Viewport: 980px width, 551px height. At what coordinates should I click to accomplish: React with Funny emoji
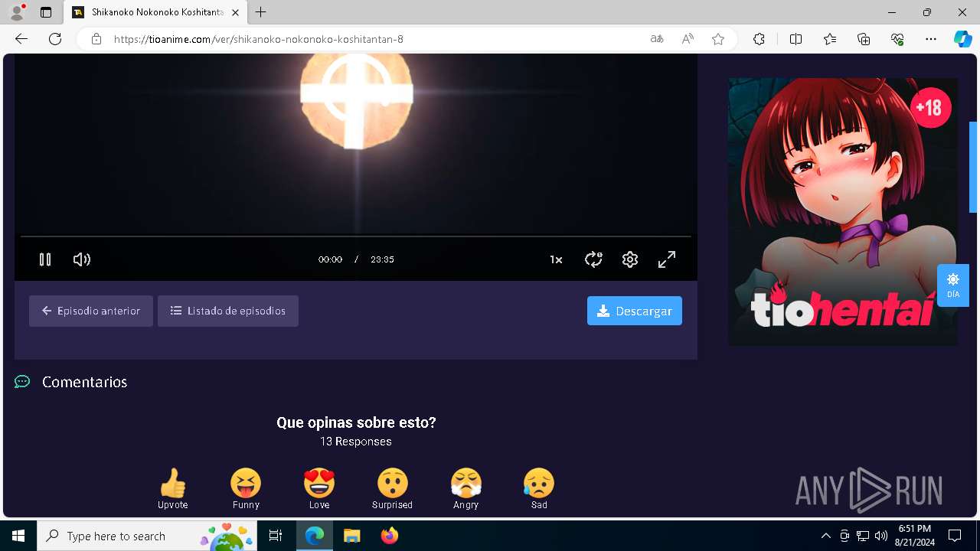[246, 489]
